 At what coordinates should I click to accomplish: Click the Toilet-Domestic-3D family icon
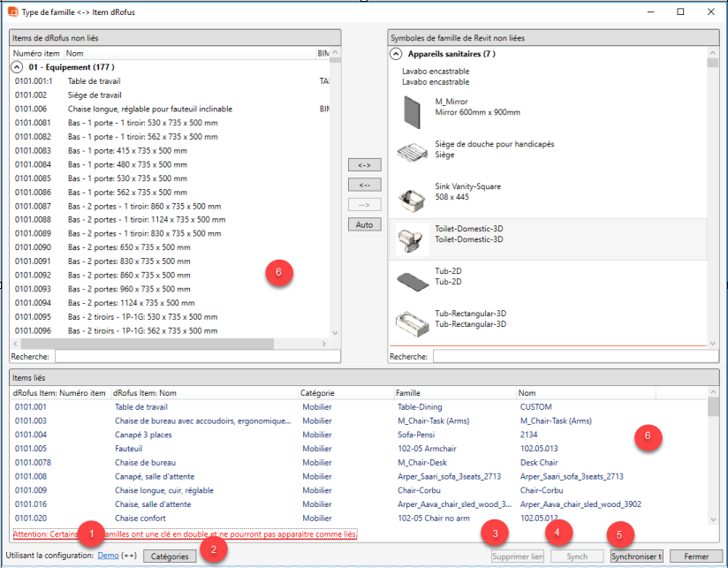click(413, 237)
